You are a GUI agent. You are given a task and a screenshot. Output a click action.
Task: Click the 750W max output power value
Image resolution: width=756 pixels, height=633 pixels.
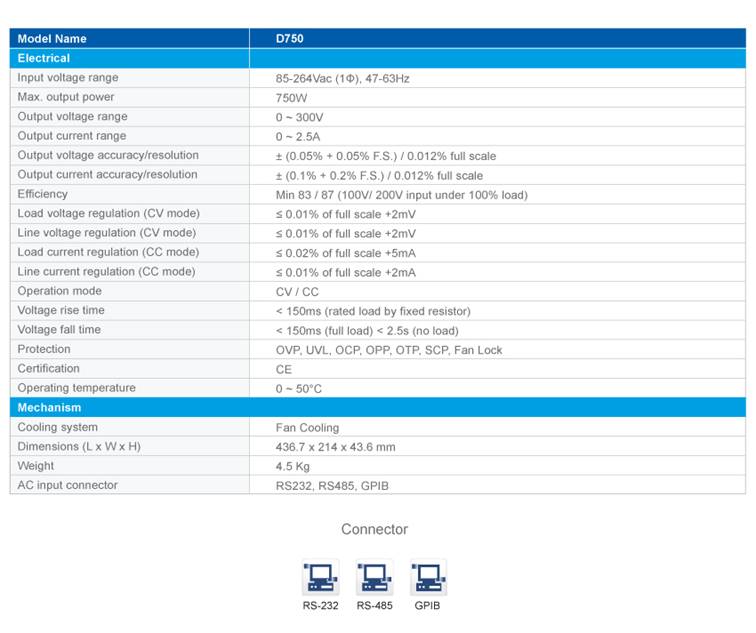292,98
